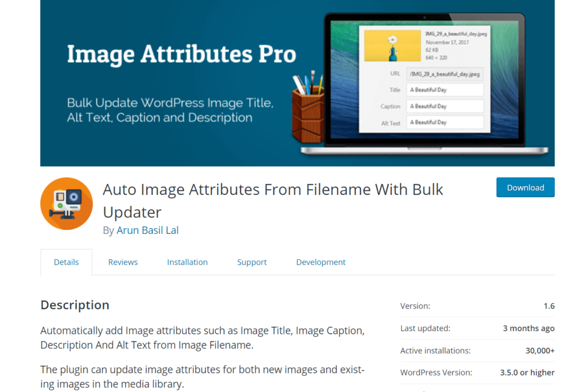Click the 'Last updated:' label
This screenshot has height=392, width=588.
[x=425, y=328]
